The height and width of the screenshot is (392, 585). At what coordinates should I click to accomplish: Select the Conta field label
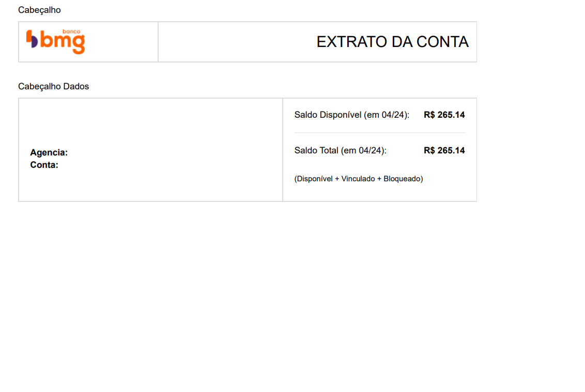point(44,165)
